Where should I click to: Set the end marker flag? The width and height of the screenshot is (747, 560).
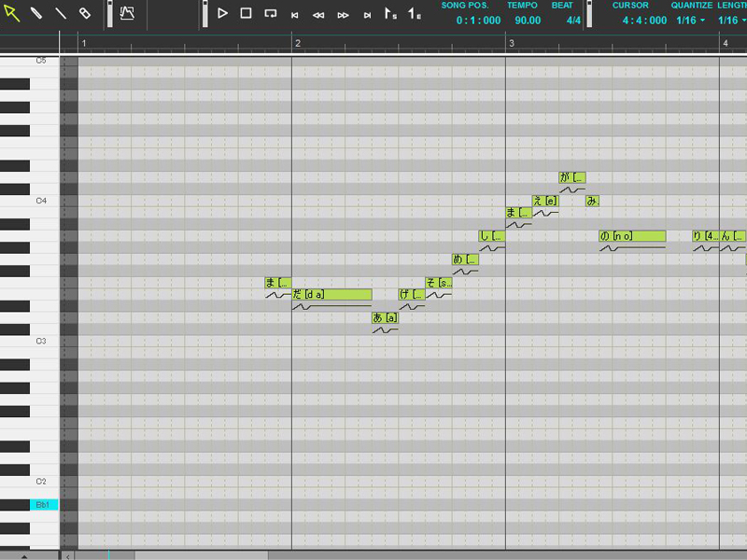point(415,14)
